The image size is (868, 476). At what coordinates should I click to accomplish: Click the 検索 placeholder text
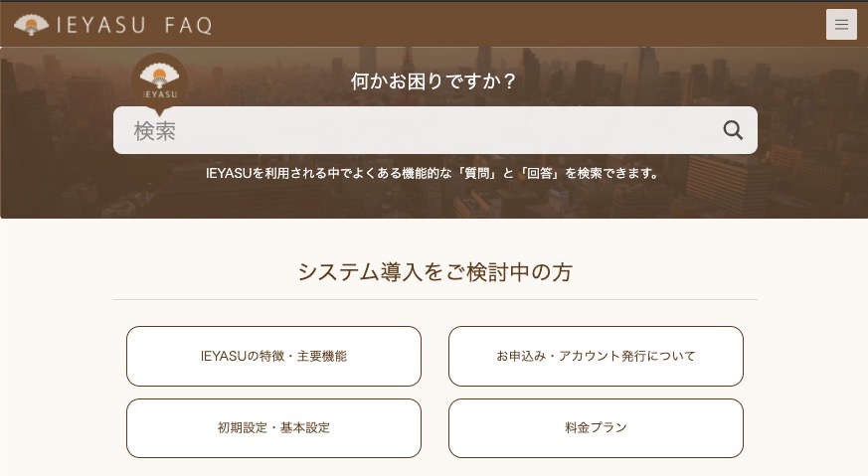(154, 131)
